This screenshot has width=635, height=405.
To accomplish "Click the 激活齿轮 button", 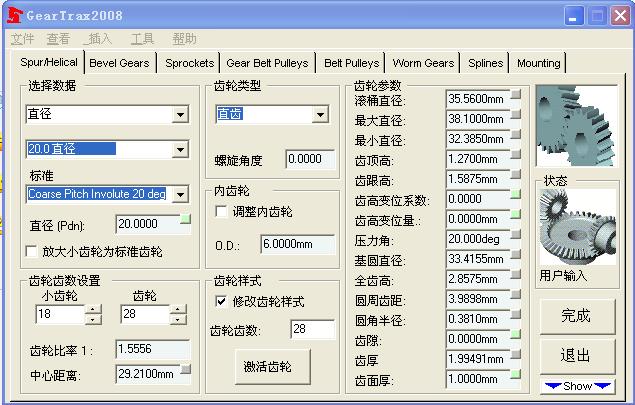I will (273, 367).
